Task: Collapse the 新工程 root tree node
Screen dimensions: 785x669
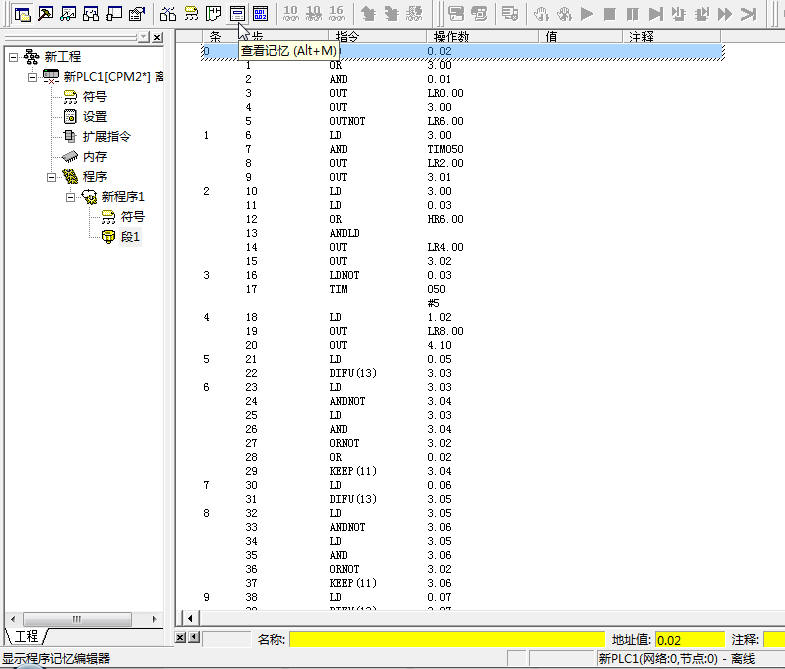Action: coord(13,57)
